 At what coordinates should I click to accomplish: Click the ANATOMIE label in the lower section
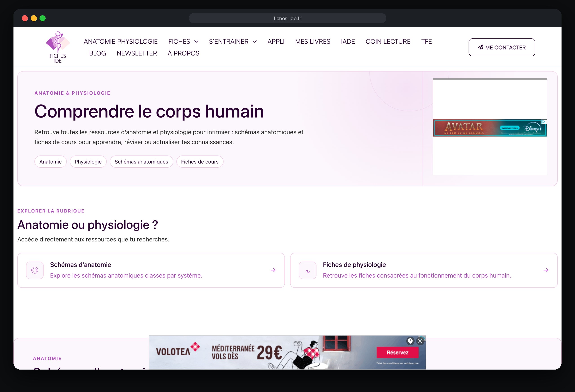(x=47, y=358)
